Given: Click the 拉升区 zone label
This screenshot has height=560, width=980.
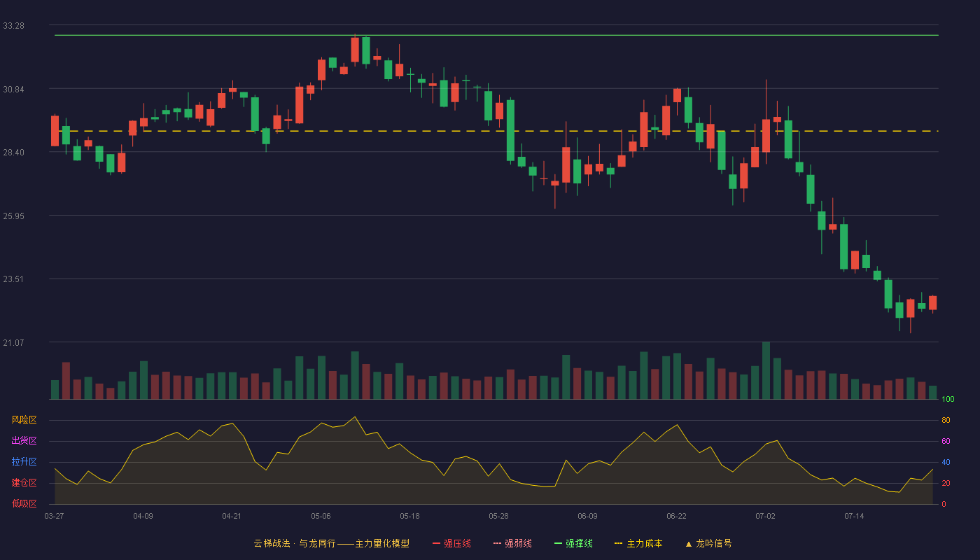Looking at the screenshot, I should coord(24,462).
